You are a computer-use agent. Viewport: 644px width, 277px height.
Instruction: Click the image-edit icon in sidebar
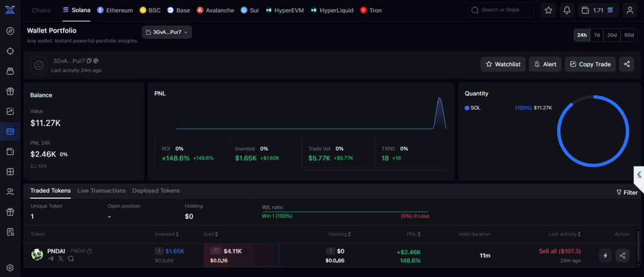(10, 111)
